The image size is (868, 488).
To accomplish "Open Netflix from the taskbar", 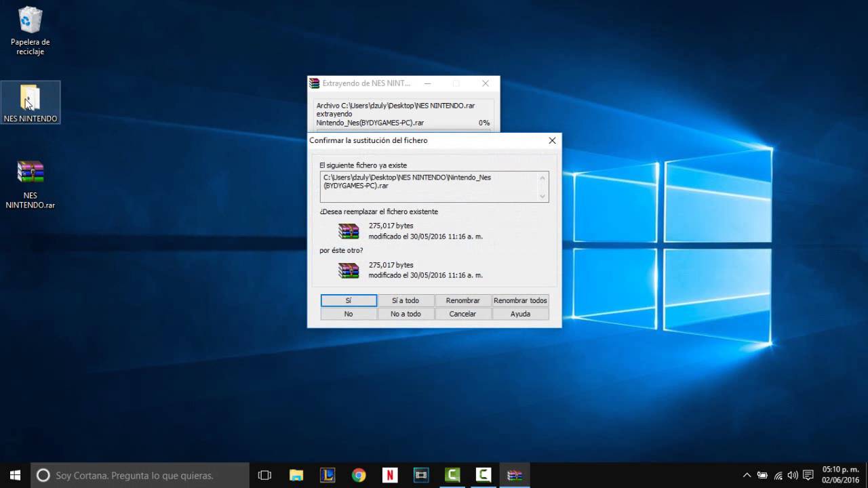I will coord(390,475).
